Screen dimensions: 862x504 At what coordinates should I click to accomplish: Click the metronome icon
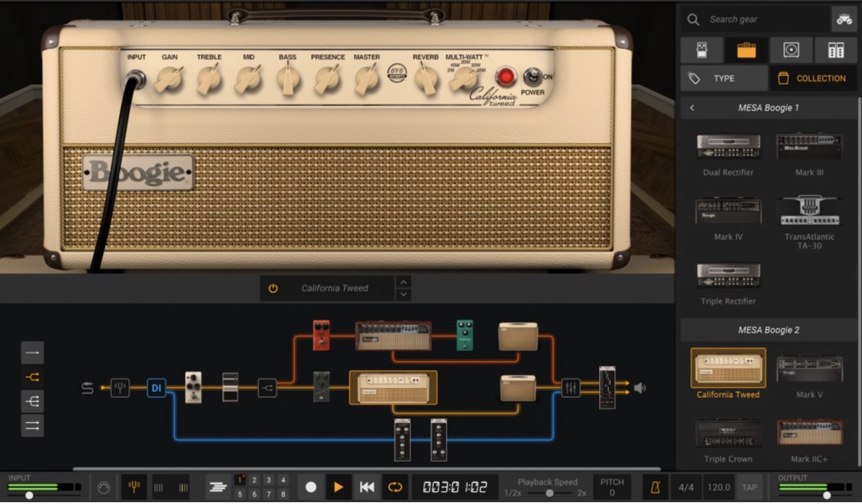656,487
